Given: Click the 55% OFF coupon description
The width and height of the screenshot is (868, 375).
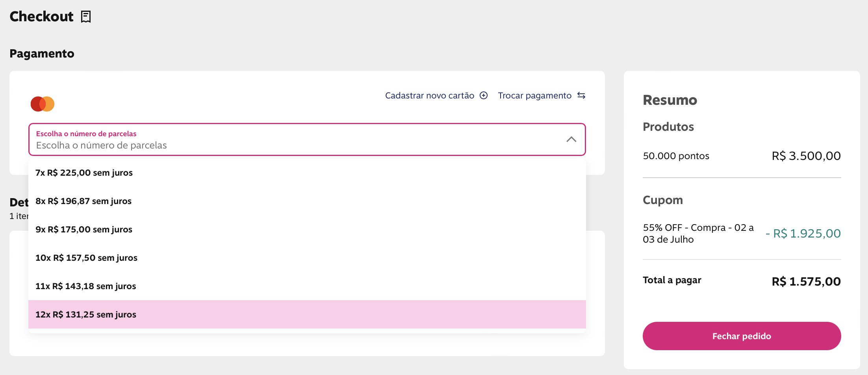Looking at the screenshot, I should (698, 233).
